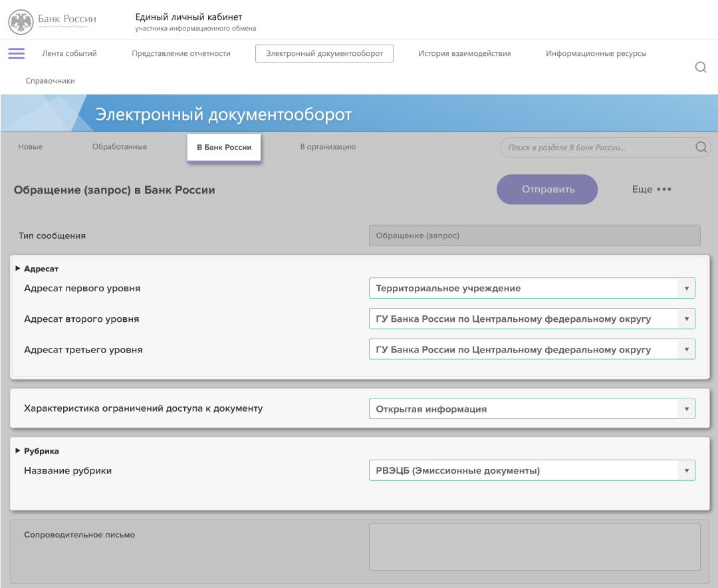
Task: Collapse the Рубрика section triangle
Action: click(x=18, y=451)
